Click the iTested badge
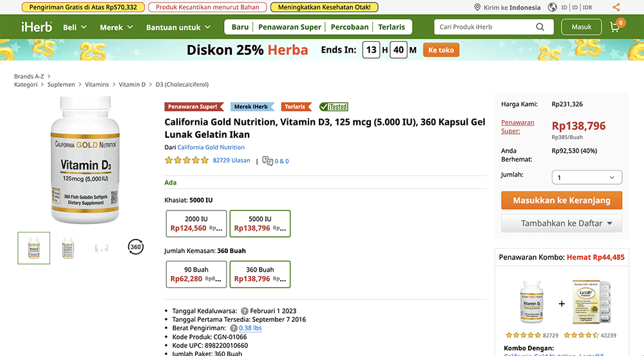This screenshot has height=356, width=644. coord(333,107)
